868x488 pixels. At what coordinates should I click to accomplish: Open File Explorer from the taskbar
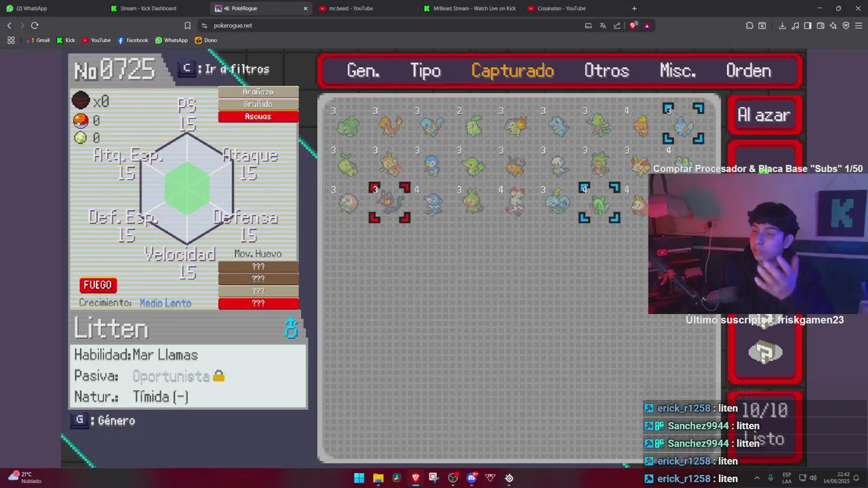point(378,478)
